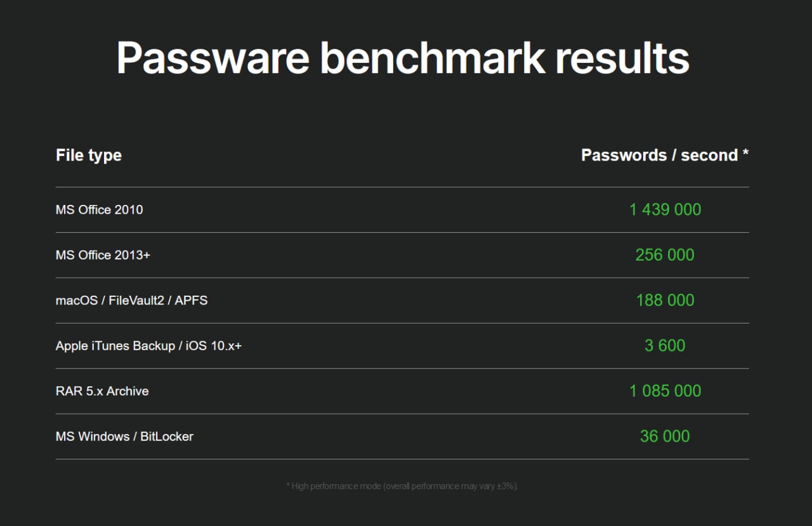This screenshot has width=812, height=526.
Task: Click the word results in the title
Action: [623, 58]
